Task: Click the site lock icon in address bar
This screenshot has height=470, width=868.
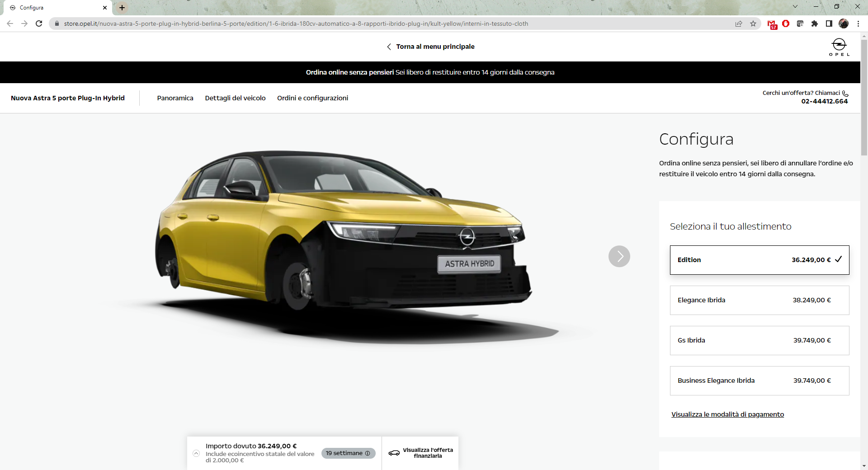Action: pos(57,23)
